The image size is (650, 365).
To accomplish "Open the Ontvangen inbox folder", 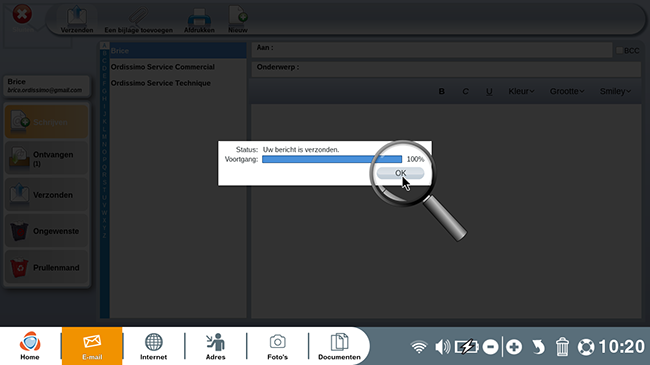I will click(x=46, y=158).
